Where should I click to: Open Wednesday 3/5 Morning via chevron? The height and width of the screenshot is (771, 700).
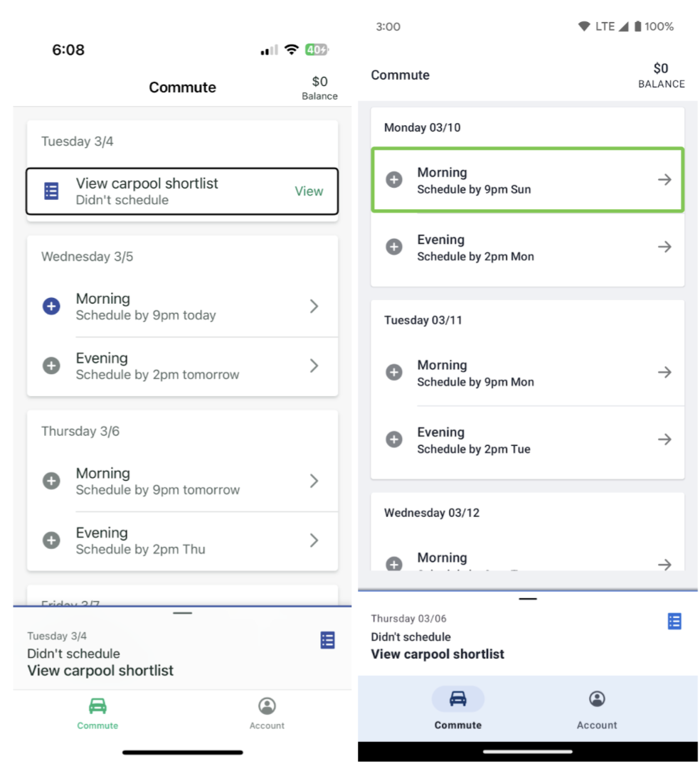pos(314,307)
